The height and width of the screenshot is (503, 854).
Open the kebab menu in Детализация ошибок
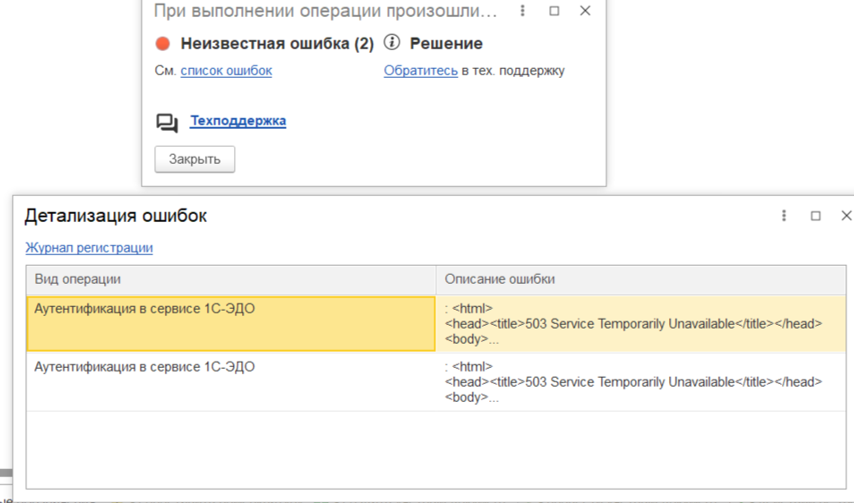(x=784, y=216)
